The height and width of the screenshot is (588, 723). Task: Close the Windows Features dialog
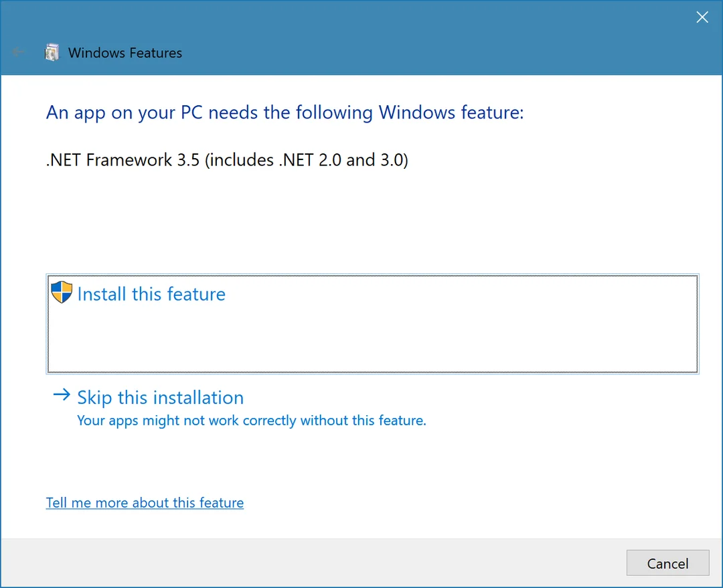click(702, 17)
